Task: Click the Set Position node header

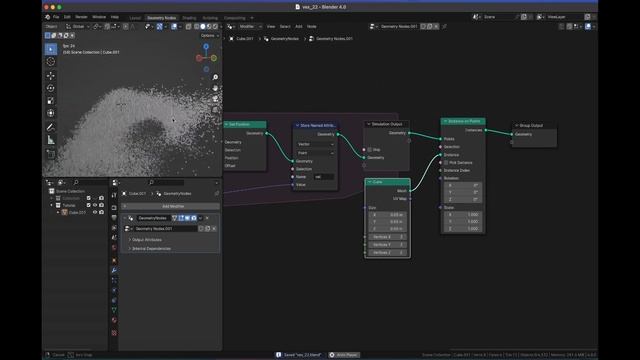Action: 245,124
